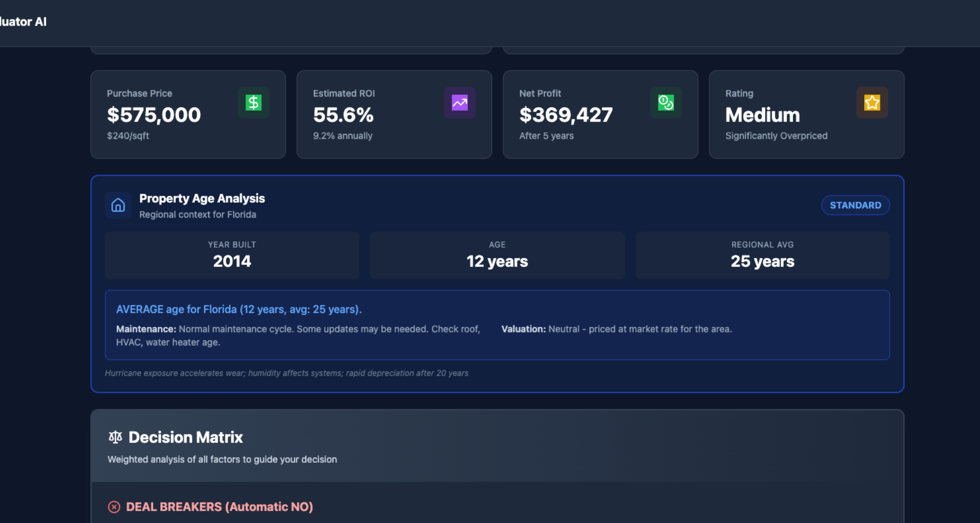This screenshot has height=523, width=980.
Task: Select the AGE 12 years tile
Action: [497, 255]
